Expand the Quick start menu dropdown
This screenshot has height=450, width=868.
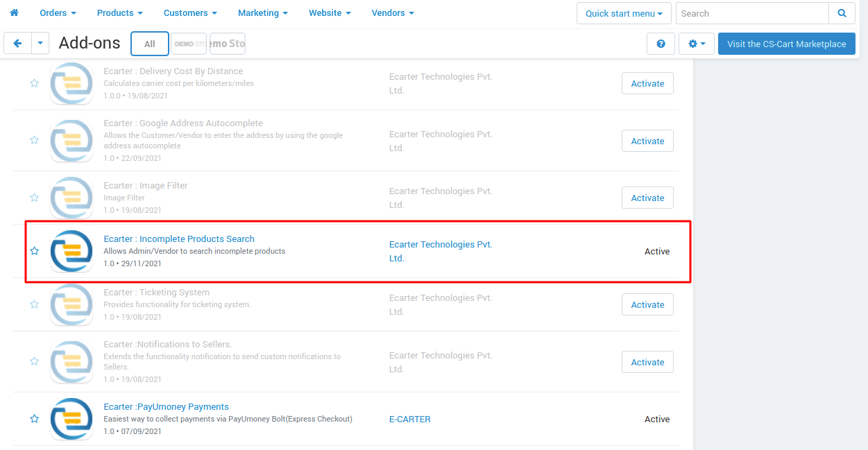click(624, 13)
